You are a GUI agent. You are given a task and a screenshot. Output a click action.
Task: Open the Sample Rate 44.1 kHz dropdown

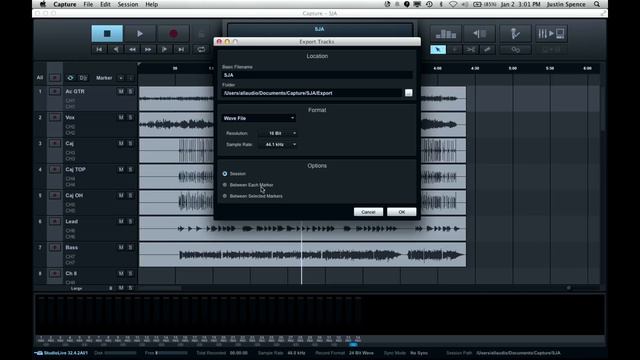278,144
